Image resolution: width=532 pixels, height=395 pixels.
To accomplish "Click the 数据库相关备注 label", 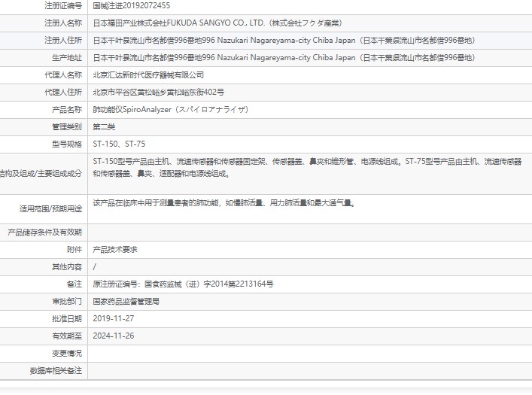I will point(56,371).
